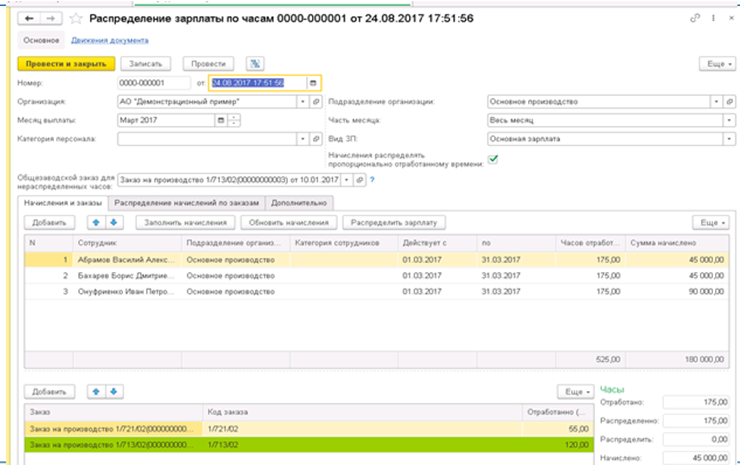
Task: Toggle the пропорционально отработанному времени checkbox
Action: (492, 159)
